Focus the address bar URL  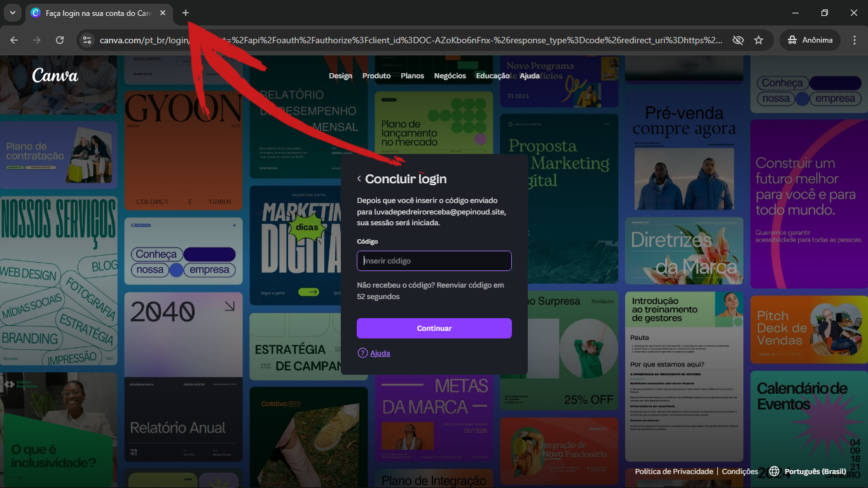[x=411, y=40]
